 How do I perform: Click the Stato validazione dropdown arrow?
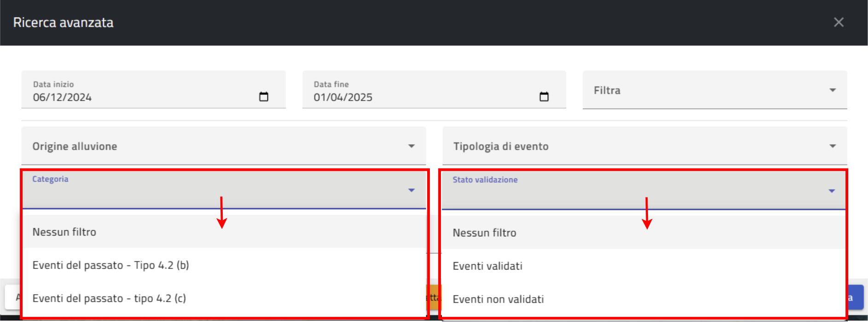[832, 191]
